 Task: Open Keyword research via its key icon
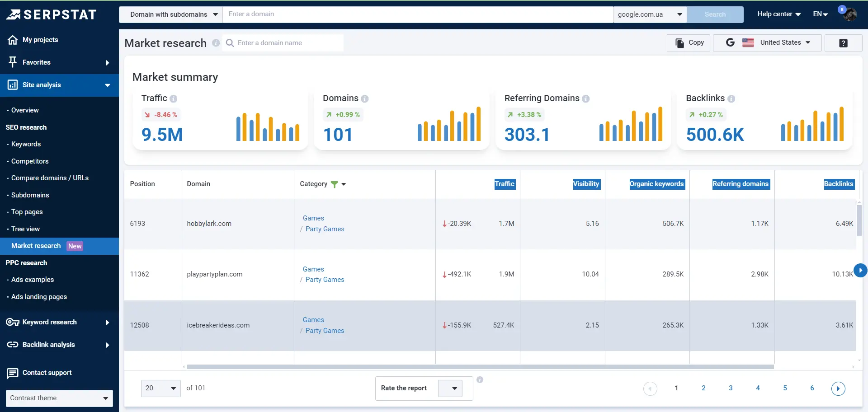[13, 322]
